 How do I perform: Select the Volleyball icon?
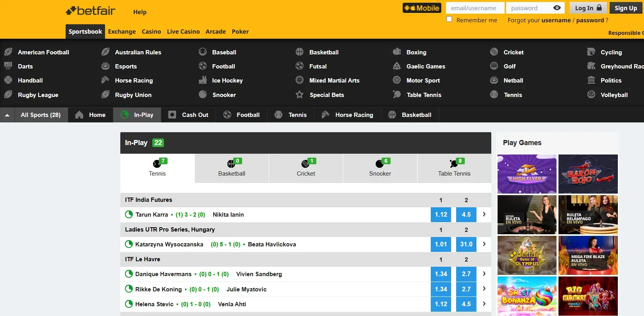[591, 94]
